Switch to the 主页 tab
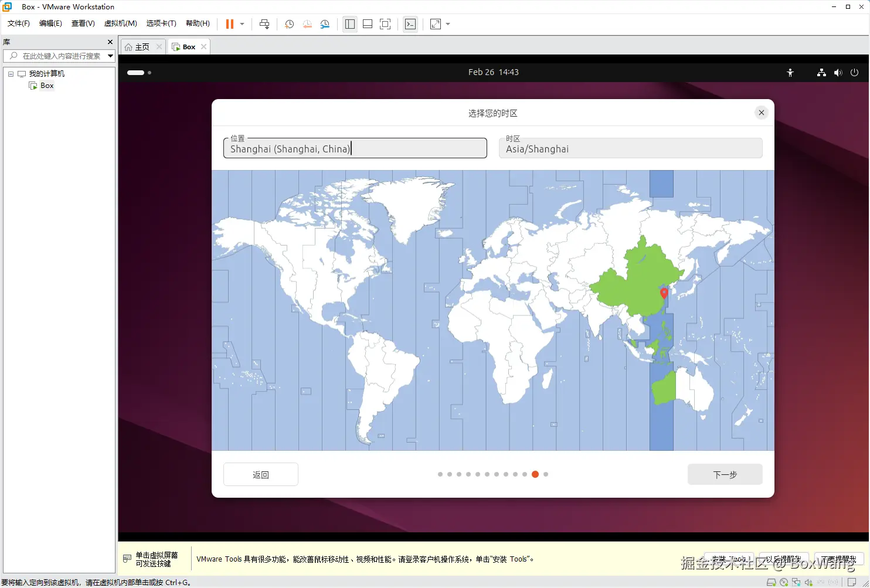Screen dimensions: 870x588 142,47
